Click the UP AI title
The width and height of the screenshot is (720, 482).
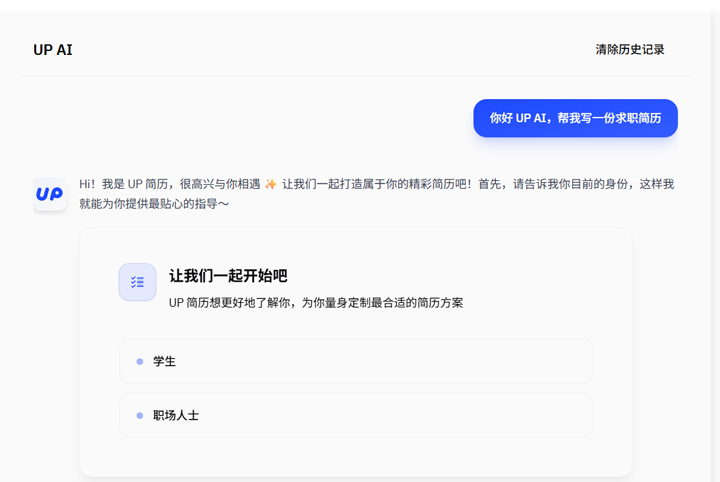pos(53,50)
